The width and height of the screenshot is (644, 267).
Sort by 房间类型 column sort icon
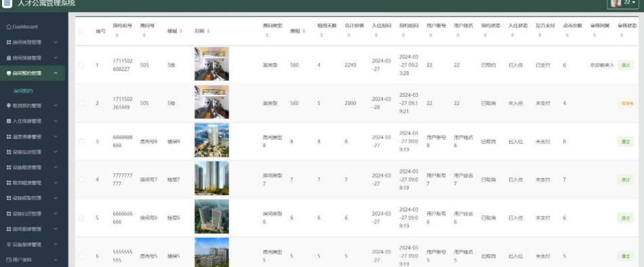coord(266,35)
